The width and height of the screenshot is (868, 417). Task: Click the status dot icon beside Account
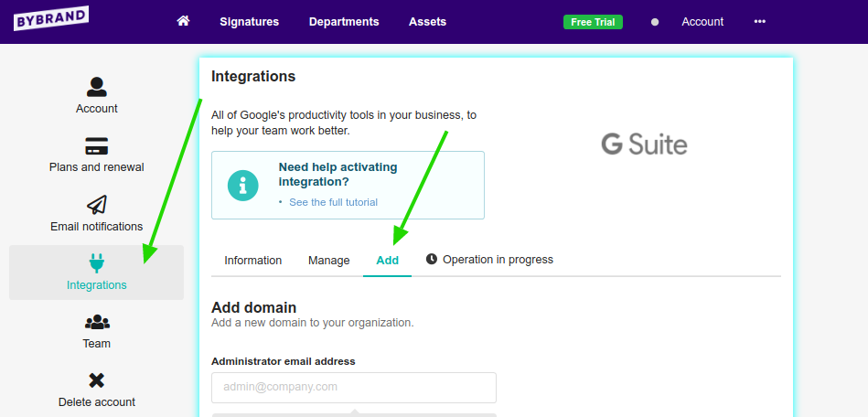point(655,22)
